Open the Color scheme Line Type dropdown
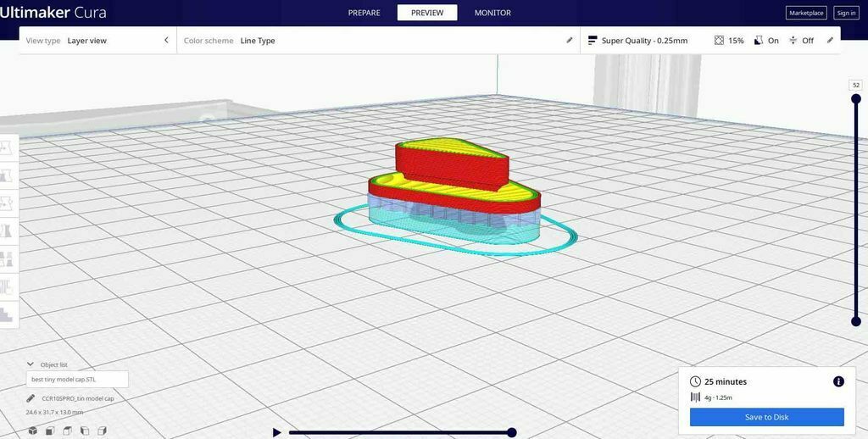The height and width of the screenshot is (439, 868). coord(378,41)
